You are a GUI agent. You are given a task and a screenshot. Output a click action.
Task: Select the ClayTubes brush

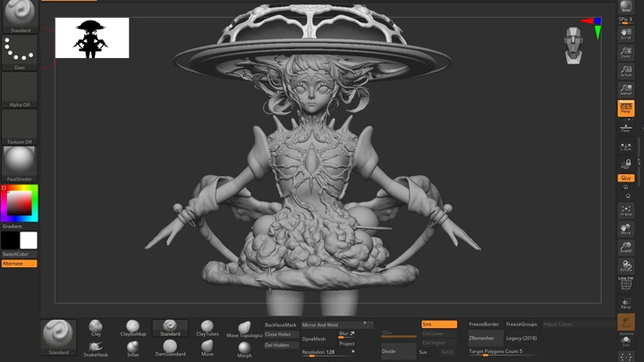(x=208, y=328)
